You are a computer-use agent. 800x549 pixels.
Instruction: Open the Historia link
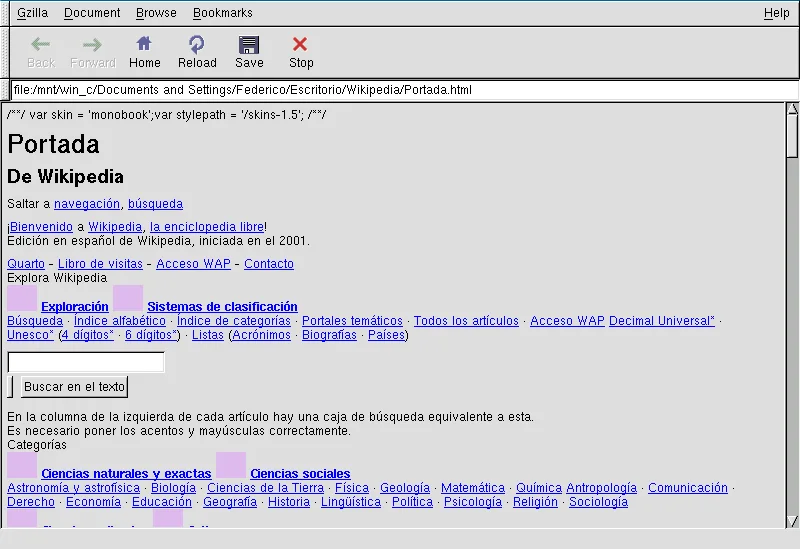(x=289, y=502)
